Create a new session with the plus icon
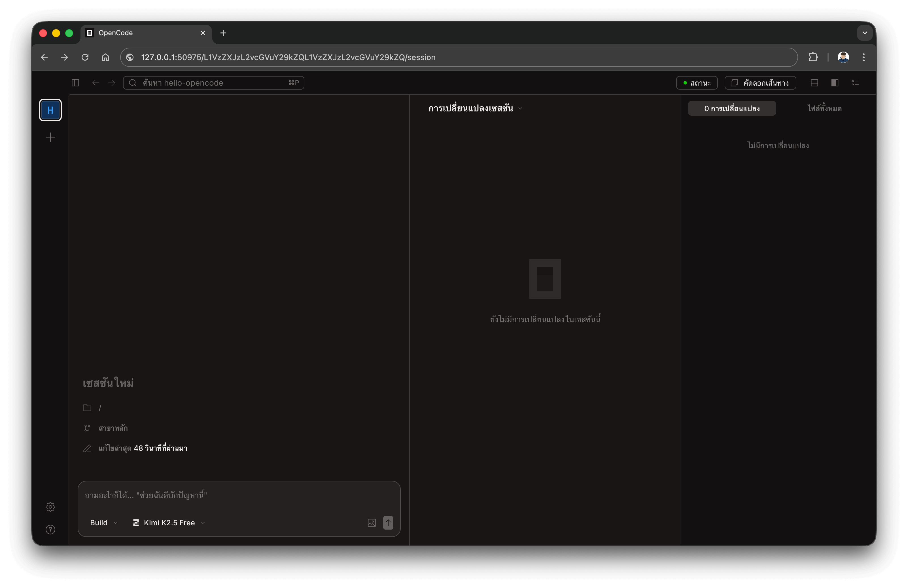 tap(50, 138)
